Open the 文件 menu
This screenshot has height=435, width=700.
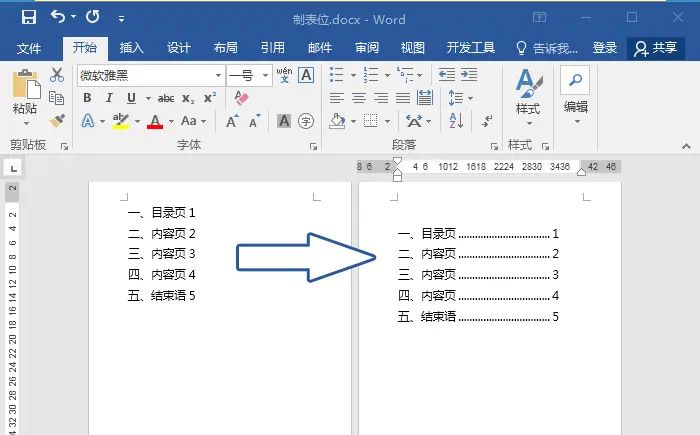click(29, 48)
